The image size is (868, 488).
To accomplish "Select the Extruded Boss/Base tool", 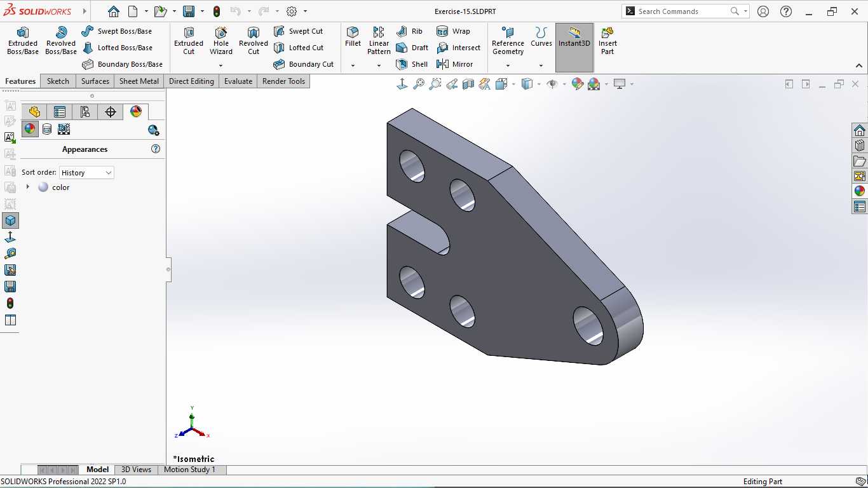I will (x=23, y=41).
